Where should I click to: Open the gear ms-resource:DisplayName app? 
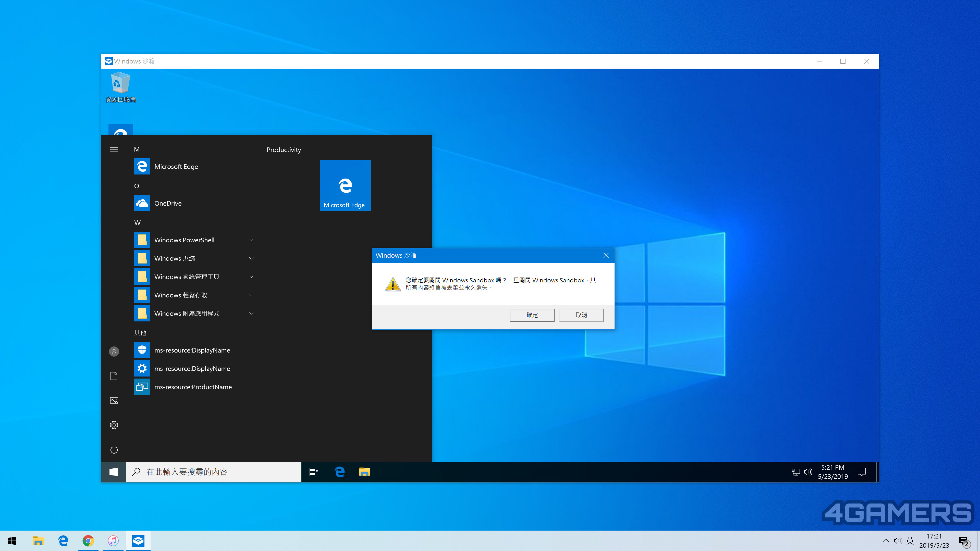[194, 368]
